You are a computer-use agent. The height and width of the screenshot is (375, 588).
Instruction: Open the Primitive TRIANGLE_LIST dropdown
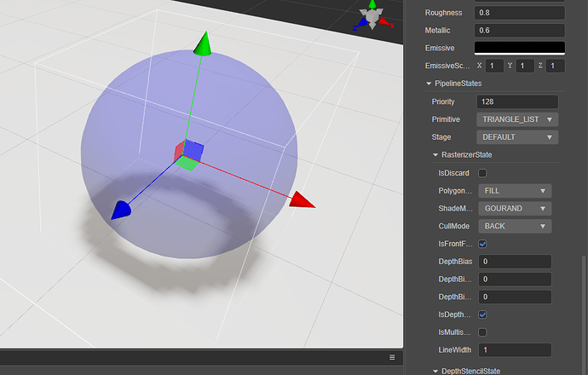517,119
